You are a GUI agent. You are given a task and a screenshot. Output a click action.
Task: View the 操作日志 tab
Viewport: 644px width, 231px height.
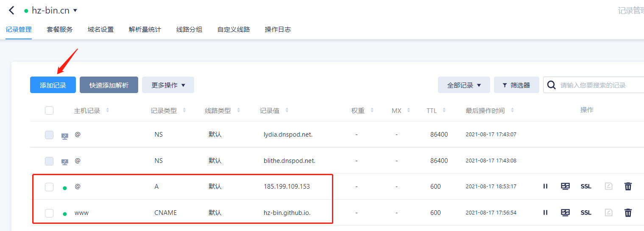(x=278, y=30)
